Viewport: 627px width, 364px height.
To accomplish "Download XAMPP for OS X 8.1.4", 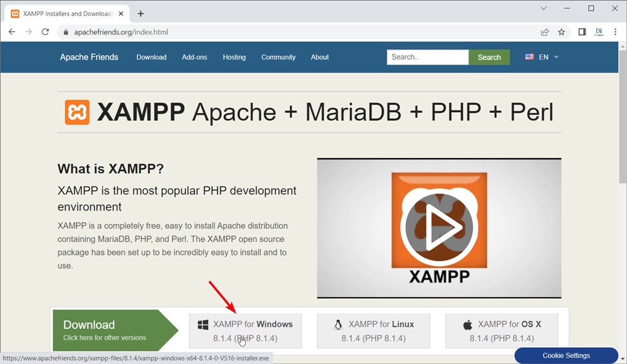I will (x=502, y=331).
